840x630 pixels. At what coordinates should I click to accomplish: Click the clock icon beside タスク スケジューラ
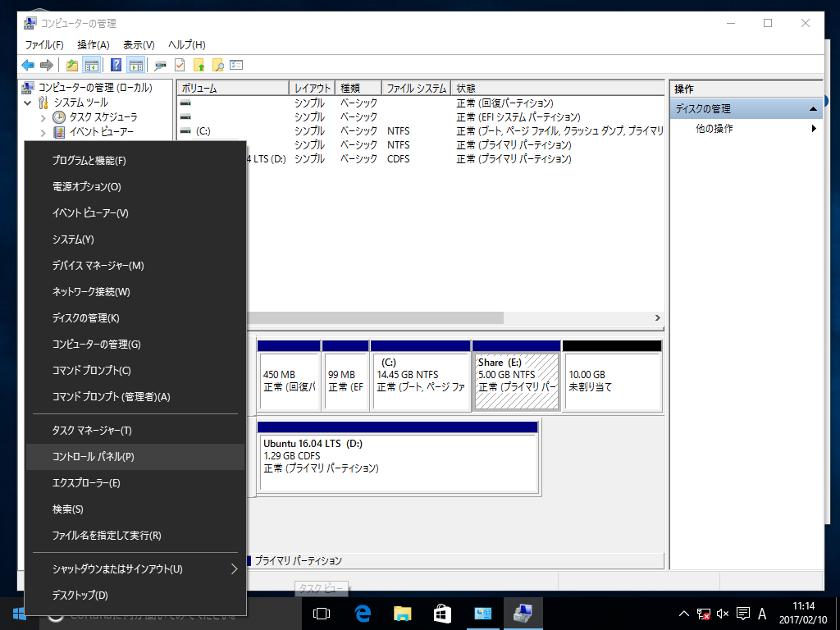[x=59, y=117]
